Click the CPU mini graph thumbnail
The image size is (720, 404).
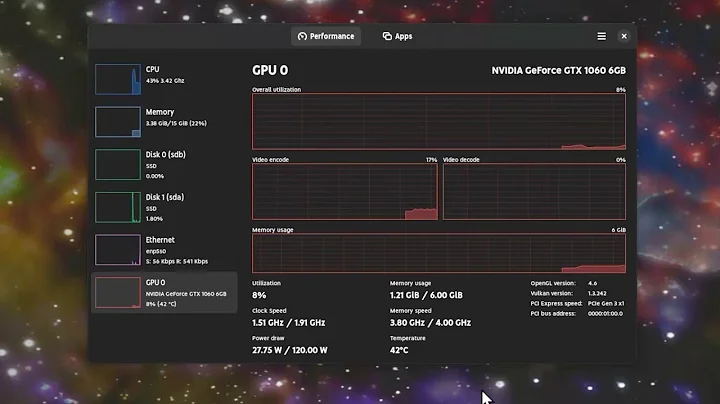[118, 79]
